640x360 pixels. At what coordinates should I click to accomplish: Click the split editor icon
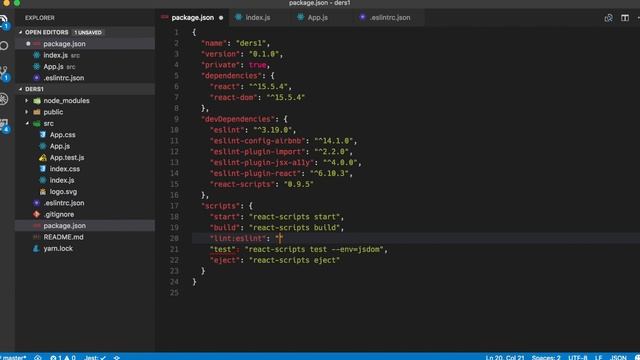[624, 18]
